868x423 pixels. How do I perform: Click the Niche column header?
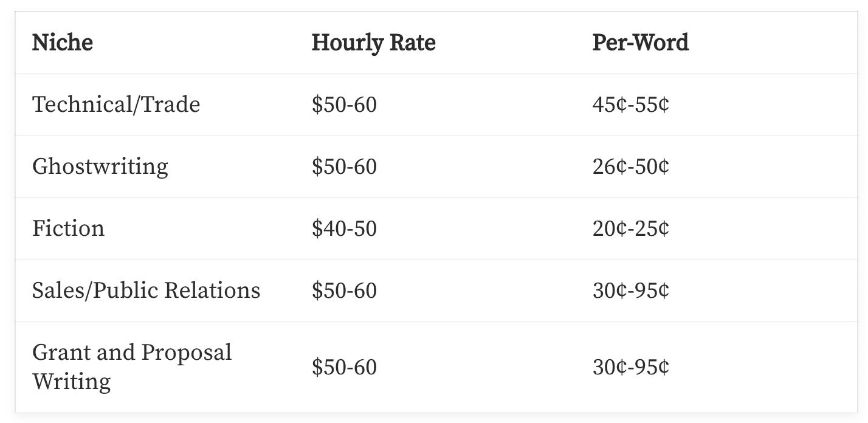point(63,43)
